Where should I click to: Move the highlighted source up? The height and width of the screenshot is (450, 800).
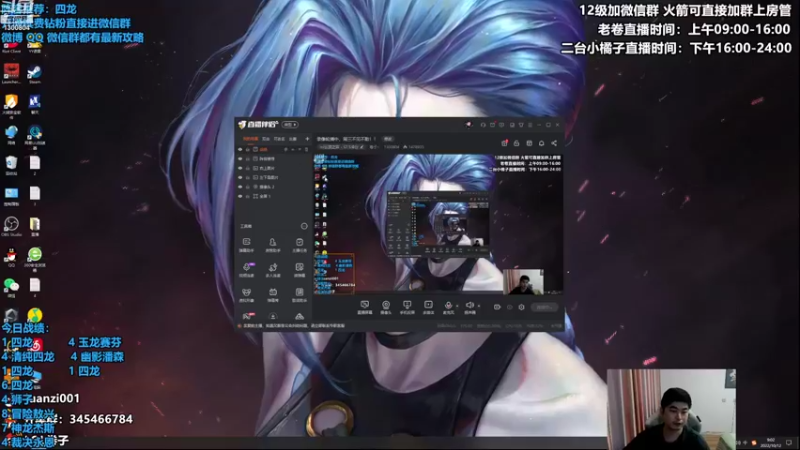293,149
